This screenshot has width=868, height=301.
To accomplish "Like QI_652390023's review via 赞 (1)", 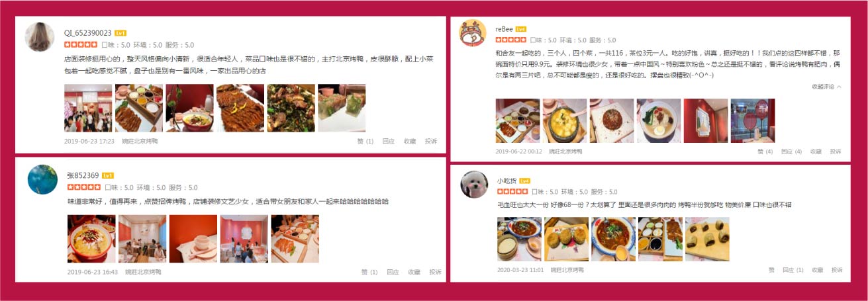I will pos(365,141).
